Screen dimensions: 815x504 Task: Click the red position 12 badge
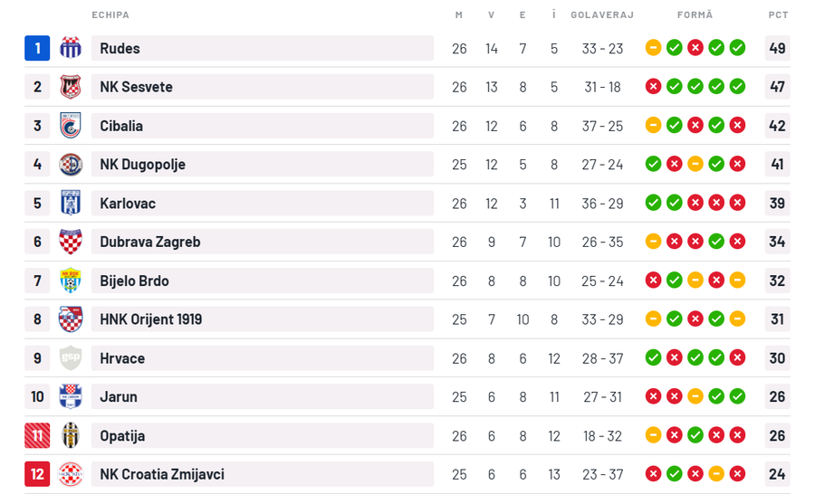[37, 474]
